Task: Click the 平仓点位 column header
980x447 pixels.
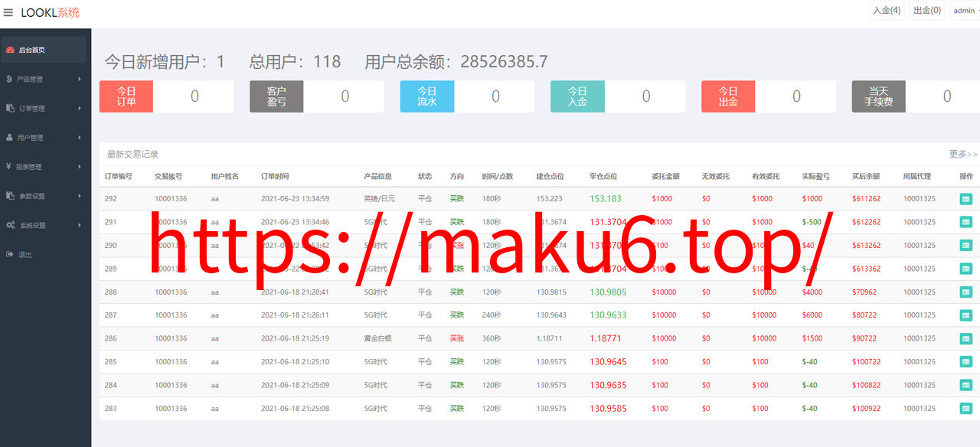Action: pos(603,176)
